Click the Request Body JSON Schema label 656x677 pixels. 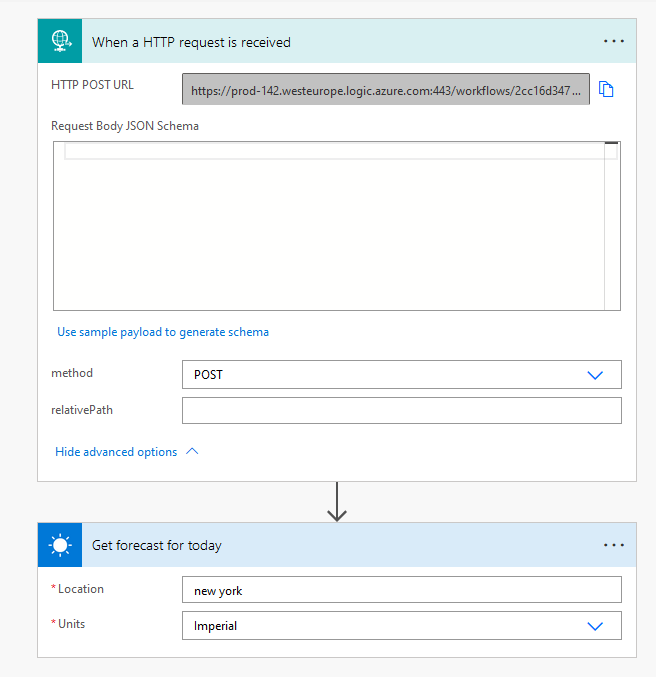pyautogui.click(x=125, y=126)
